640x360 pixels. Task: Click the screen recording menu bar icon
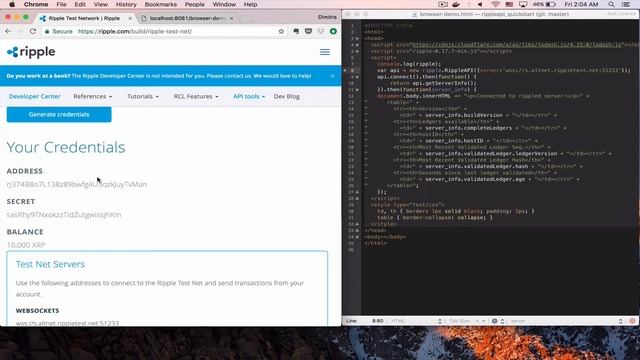pyautogui.click(x=443, y=4)
